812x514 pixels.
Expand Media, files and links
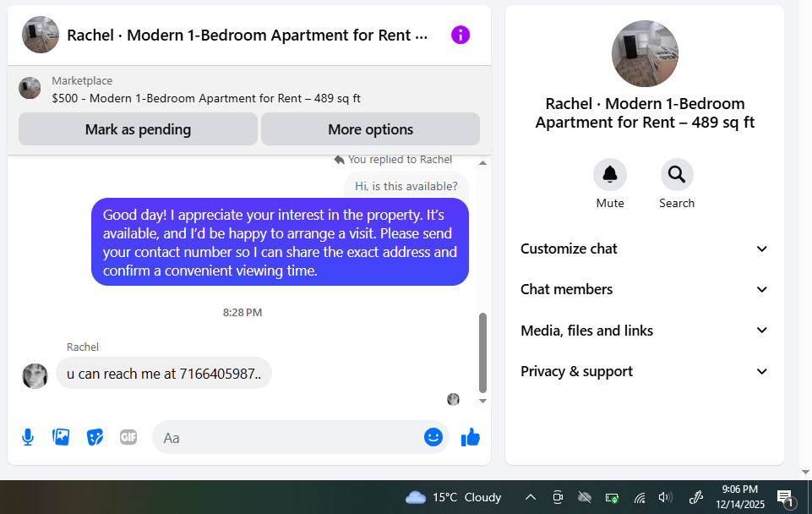(644, 330)
